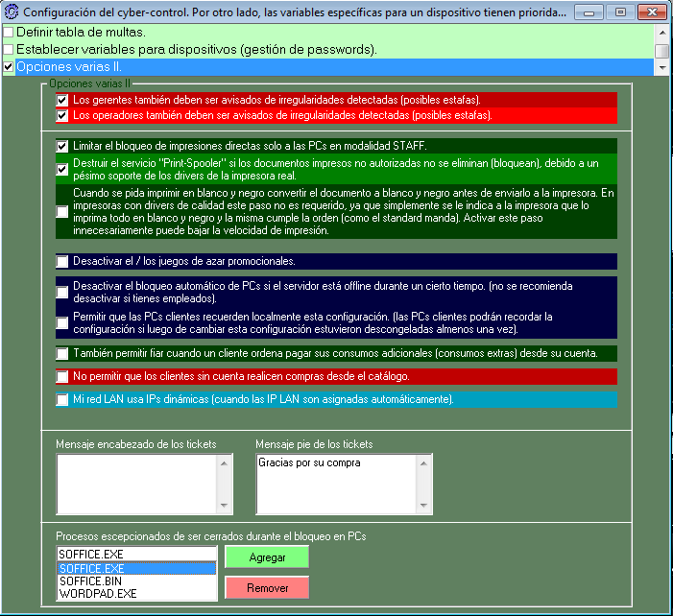Select highlighted SOFFICE.EXE in process list

point(136,568)
